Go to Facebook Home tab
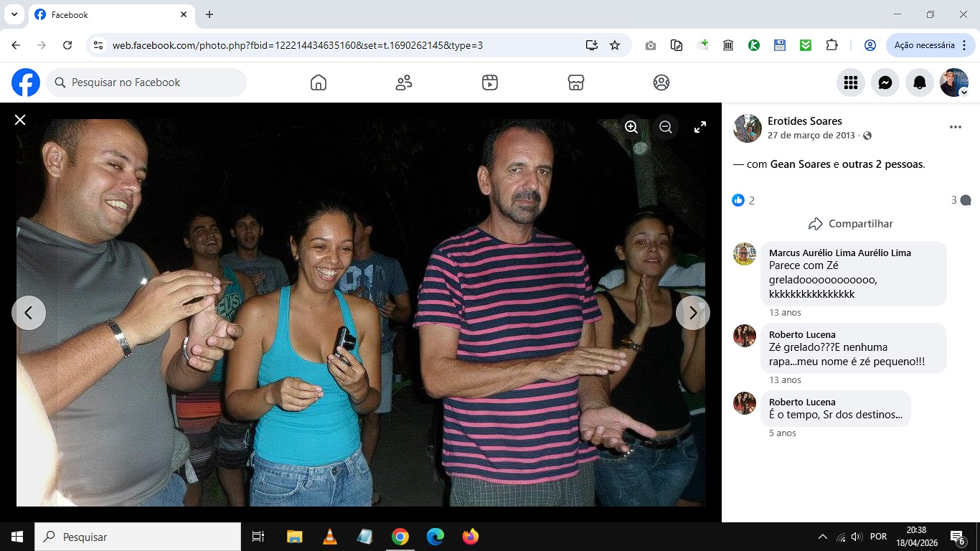Image resolution: width=980 pixels, height=551 pixels. point(319,83)
